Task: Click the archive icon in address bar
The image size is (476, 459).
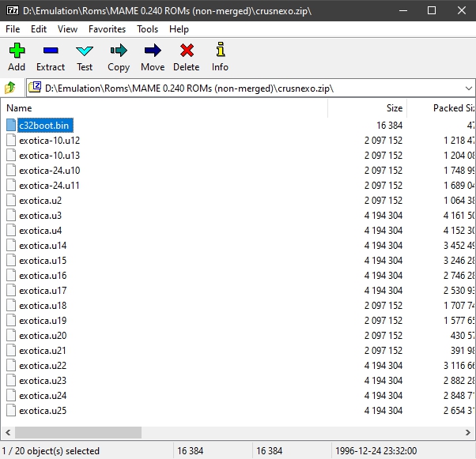Action: click(x=35, y=88)
